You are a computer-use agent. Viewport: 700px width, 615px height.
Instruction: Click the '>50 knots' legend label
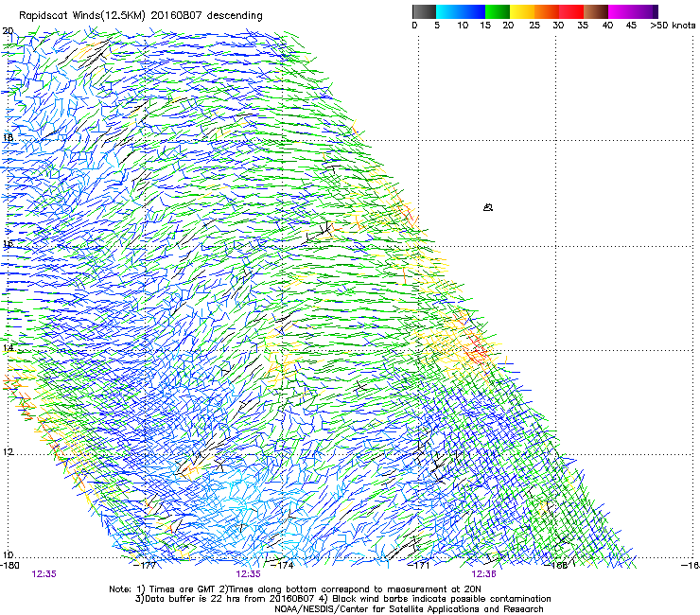673,26
